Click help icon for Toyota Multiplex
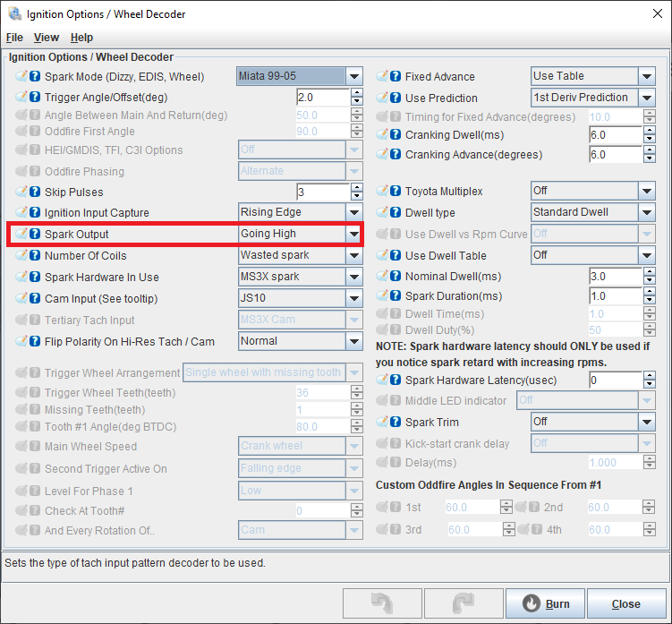 396,191
